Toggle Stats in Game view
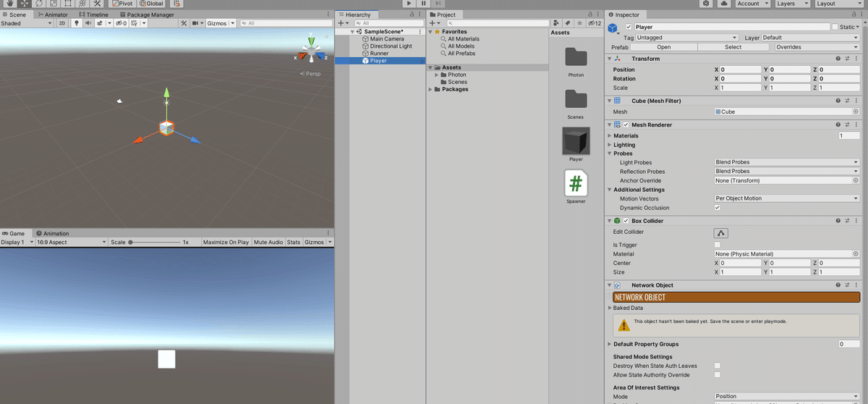 point(294,243)
